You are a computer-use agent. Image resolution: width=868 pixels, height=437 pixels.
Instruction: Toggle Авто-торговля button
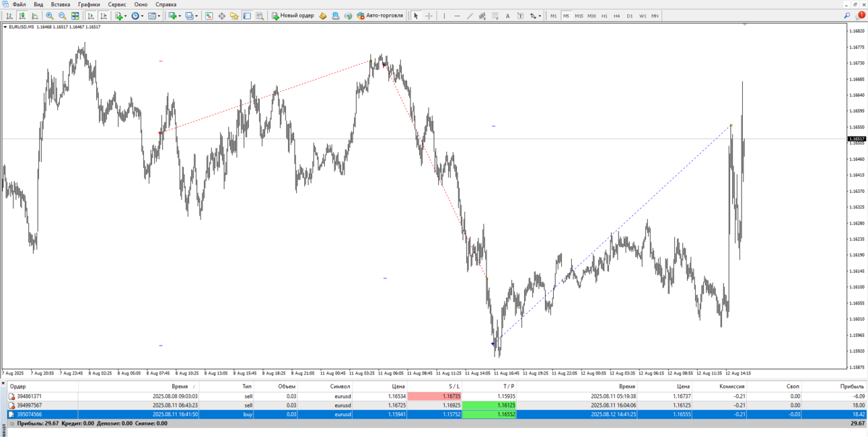click(x=380, y=15)
